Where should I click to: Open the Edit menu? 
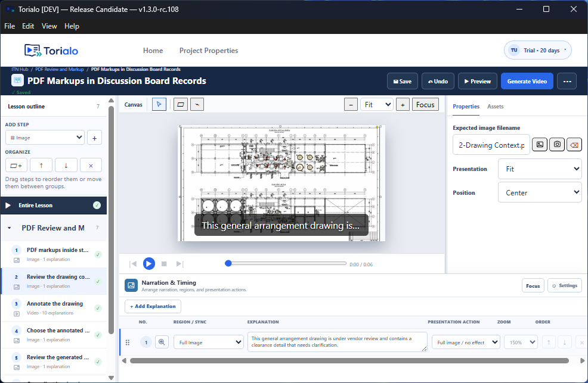28,26
